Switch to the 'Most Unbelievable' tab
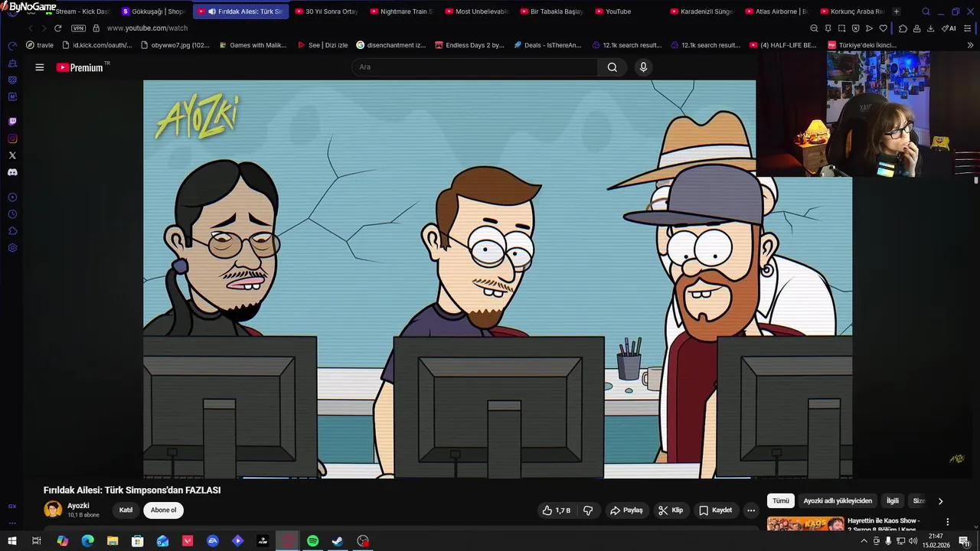 tap(476, 11)
